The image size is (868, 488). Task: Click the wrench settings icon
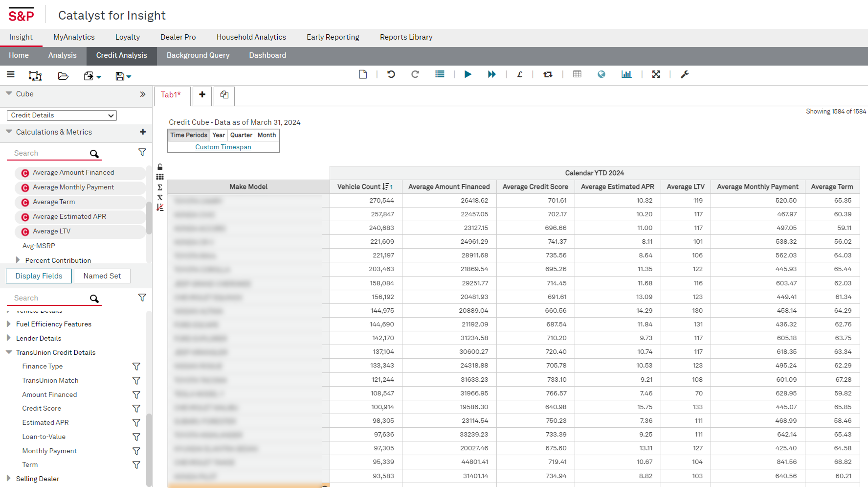[x=684, y=74]
